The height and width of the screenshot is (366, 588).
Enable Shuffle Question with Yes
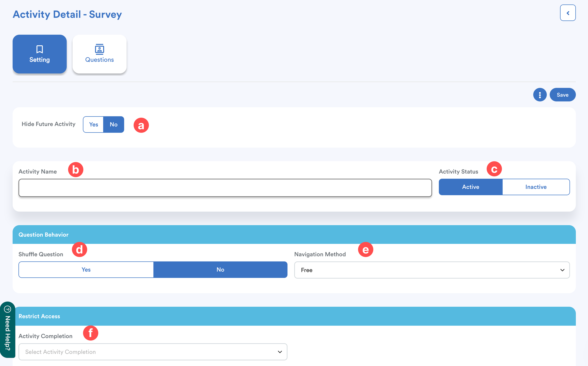pos(86,270)
